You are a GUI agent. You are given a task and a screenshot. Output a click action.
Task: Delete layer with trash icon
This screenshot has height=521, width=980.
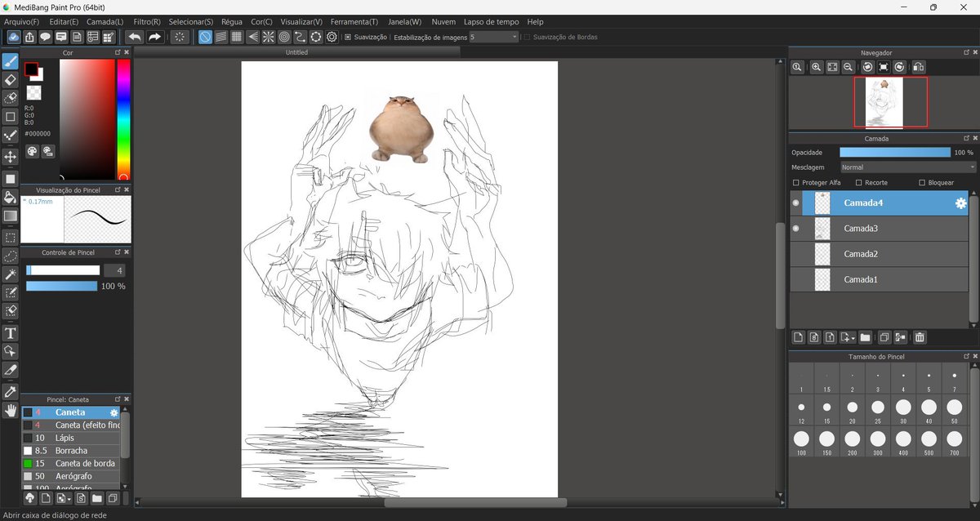tap(920, 337)
